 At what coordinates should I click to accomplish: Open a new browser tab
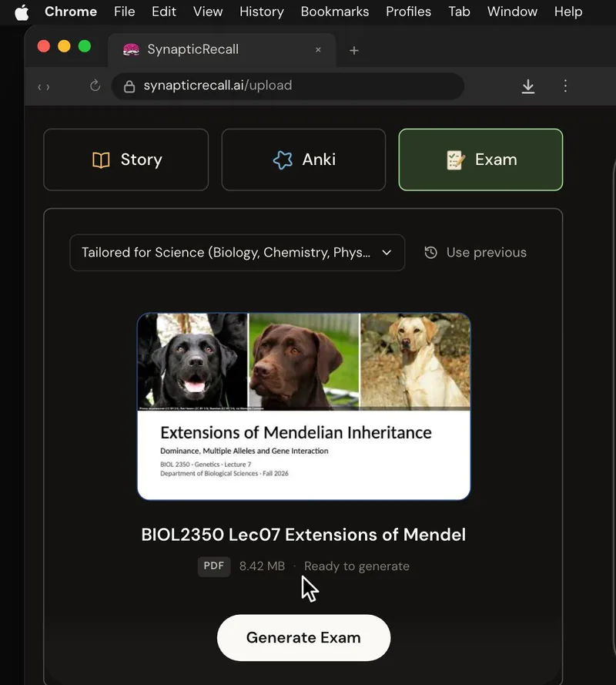point(354,51)
